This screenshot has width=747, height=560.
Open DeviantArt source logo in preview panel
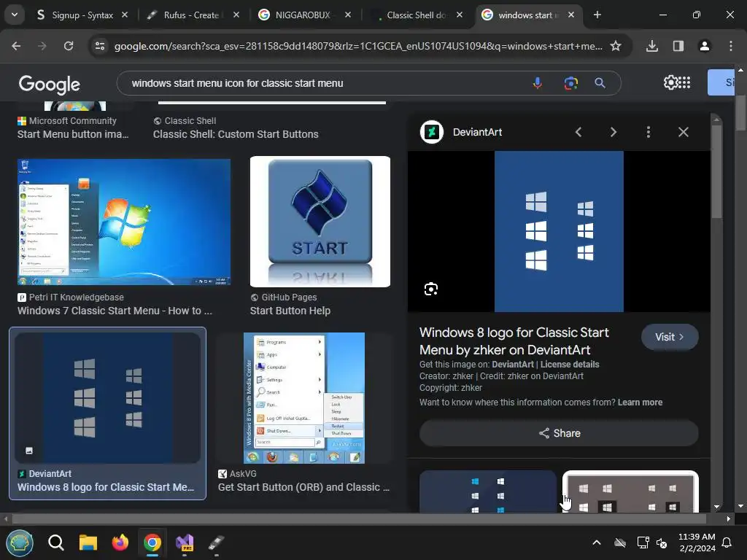(432, 132)
